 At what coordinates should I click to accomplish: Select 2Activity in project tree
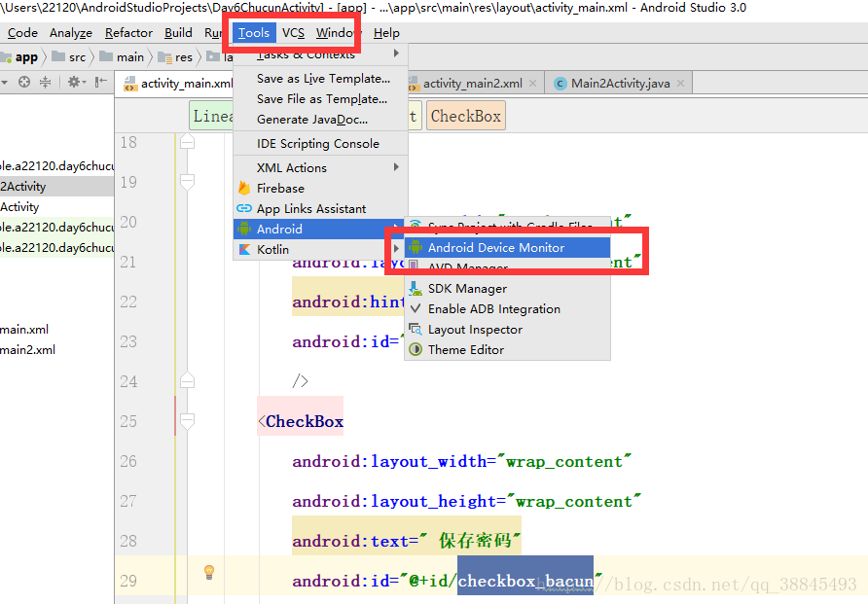pos(56,187)
